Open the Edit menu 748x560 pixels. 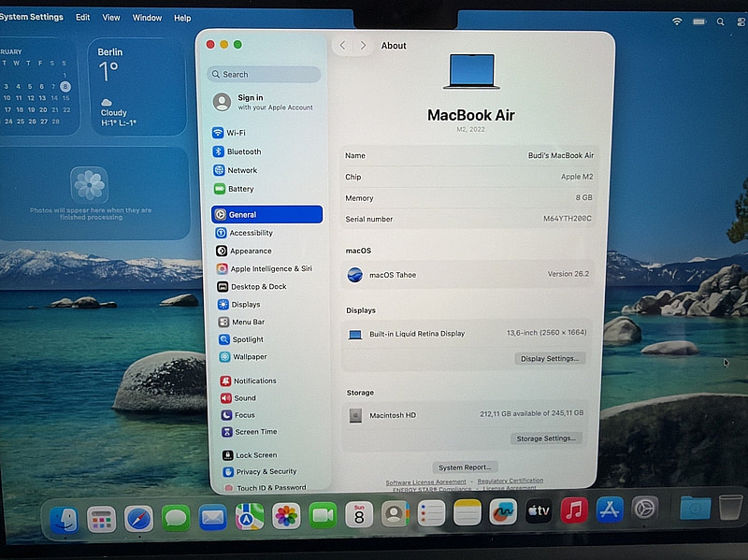pyautogui.click(x=83, y=18)
